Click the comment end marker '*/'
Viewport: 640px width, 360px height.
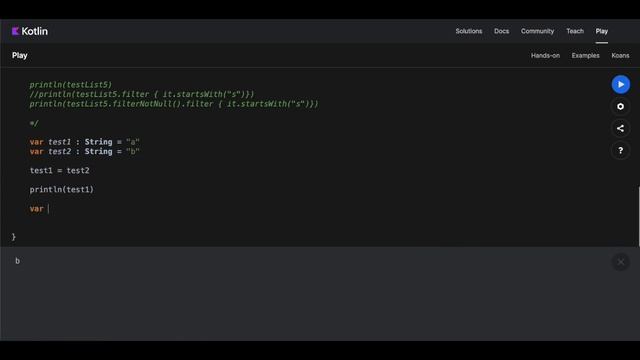click(34, 123)
